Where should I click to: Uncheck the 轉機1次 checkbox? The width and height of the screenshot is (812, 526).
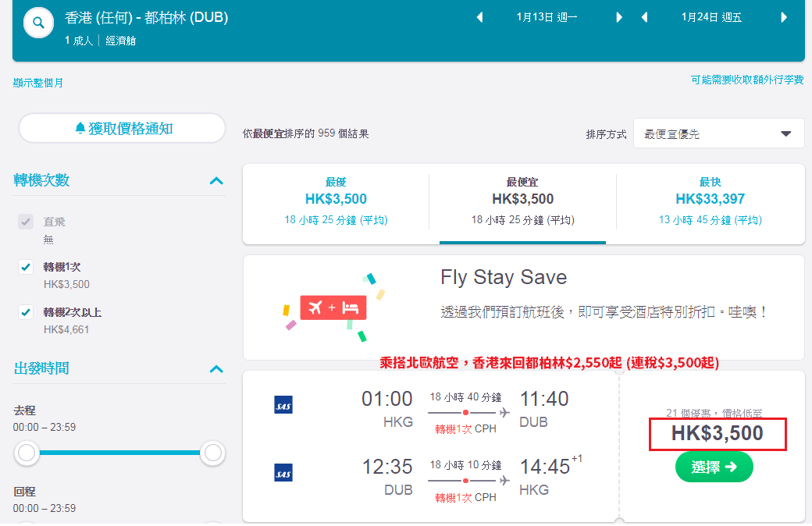tap(26, 267)
